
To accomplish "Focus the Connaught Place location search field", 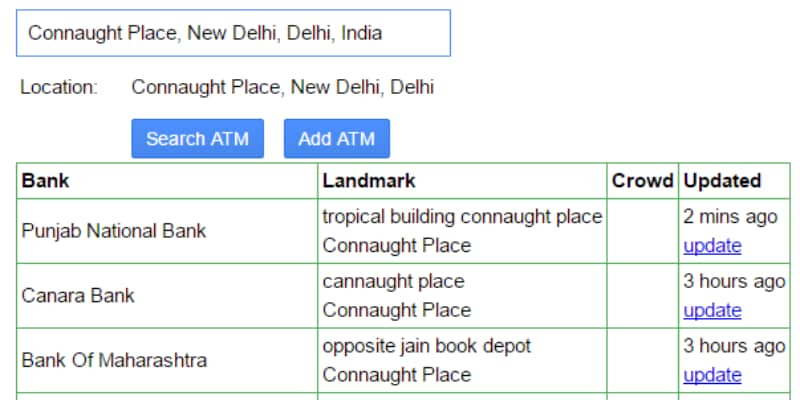I will 233,33.
